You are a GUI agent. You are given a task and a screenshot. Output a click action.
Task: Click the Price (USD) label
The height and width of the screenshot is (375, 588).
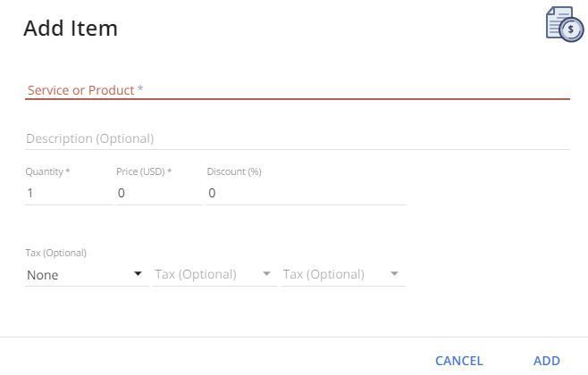144,171
